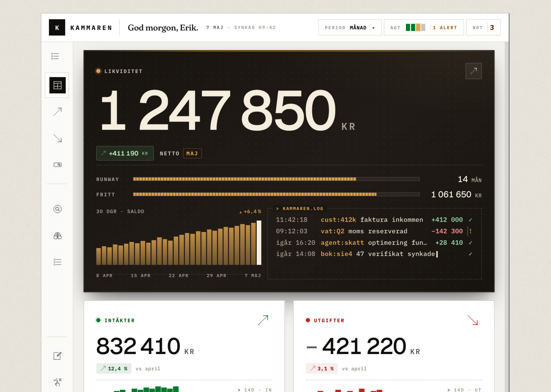Click the Utgifter card down-arrow icon
The image size is (551, 392).
tap(473, 320)
